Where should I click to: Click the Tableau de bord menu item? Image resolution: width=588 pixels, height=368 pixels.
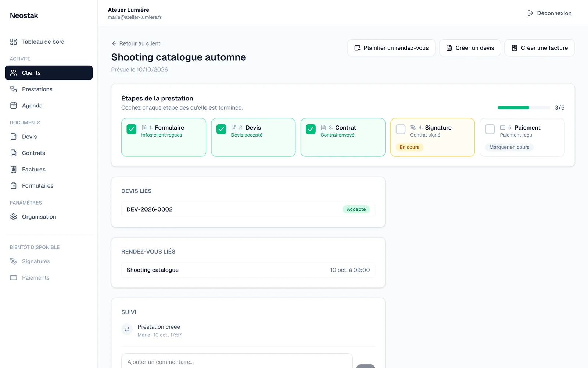[49, 42]
